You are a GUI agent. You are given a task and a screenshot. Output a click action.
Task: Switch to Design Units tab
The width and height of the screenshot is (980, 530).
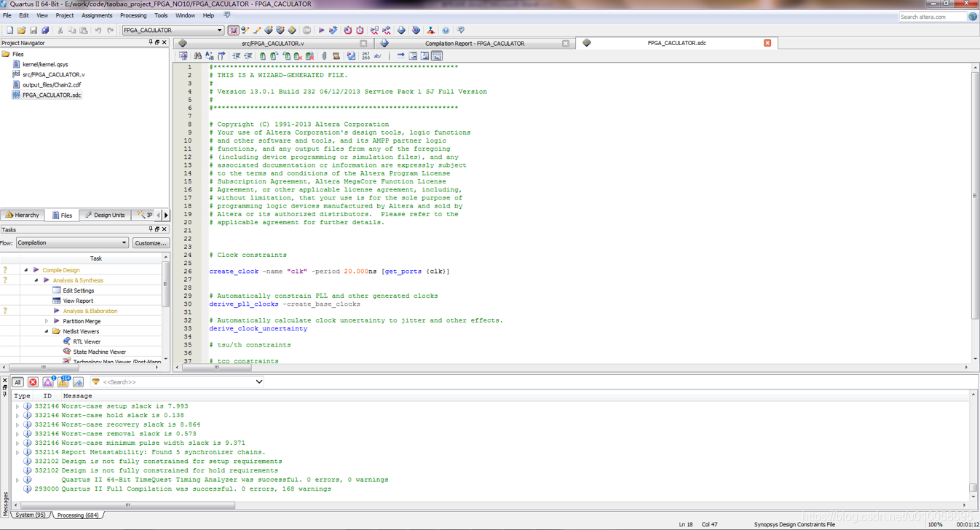(106, 215)
